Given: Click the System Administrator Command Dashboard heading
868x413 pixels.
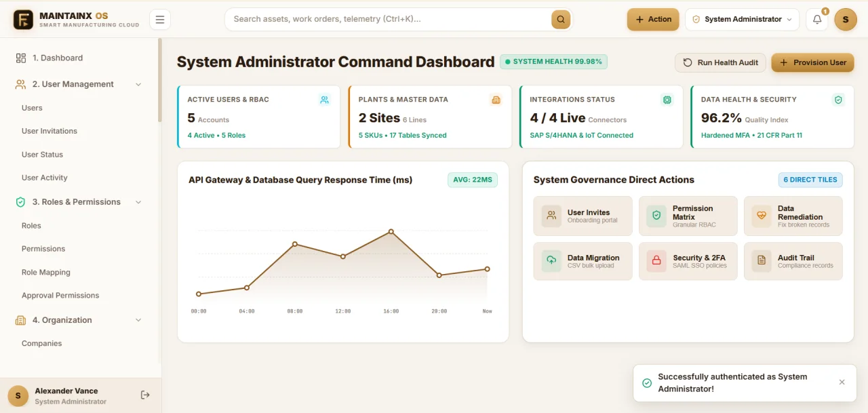Looking at the screenshot, I should [x=336, y=62].
